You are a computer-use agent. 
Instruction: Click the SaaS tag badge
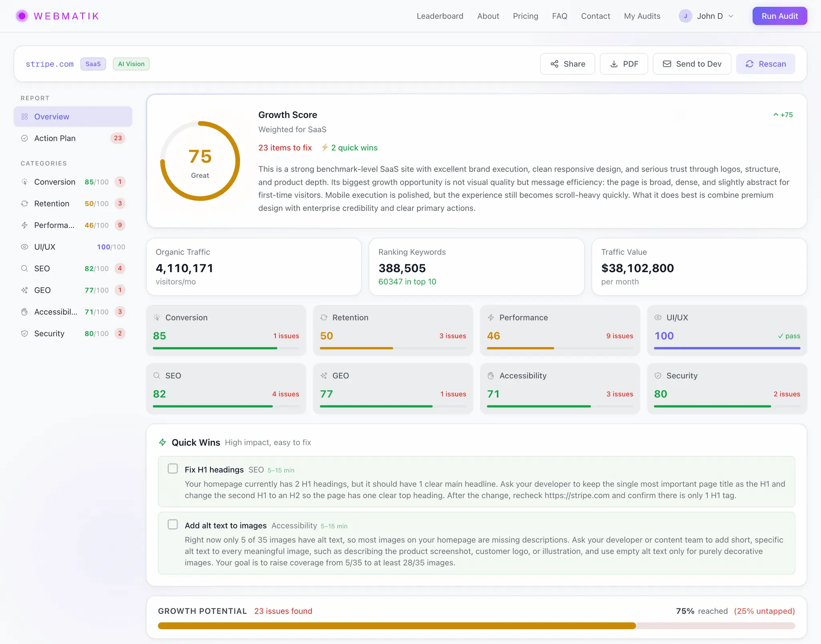click(93, 64)
